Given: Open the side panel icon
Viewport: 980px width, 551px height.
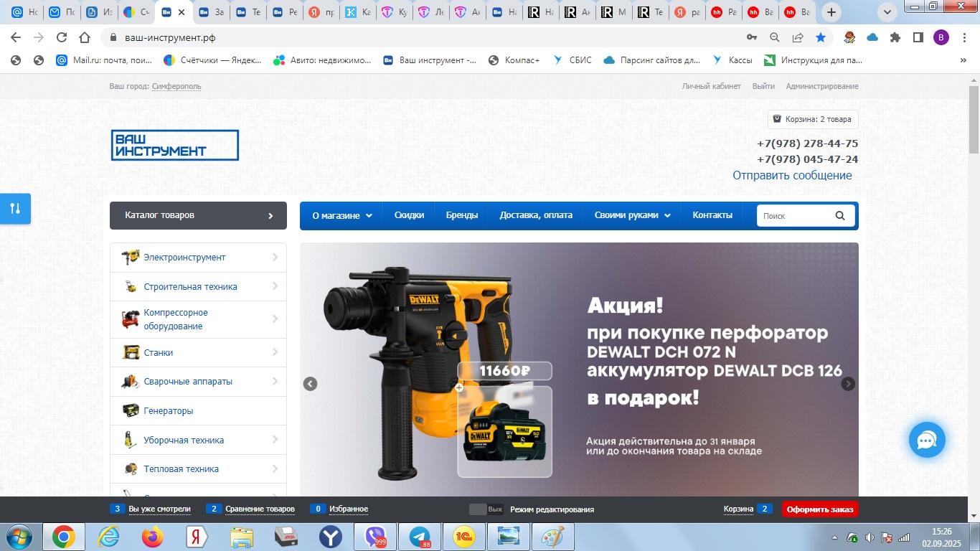Looking at the screenshot, I should pyautogui.click(x=918, y=37).
